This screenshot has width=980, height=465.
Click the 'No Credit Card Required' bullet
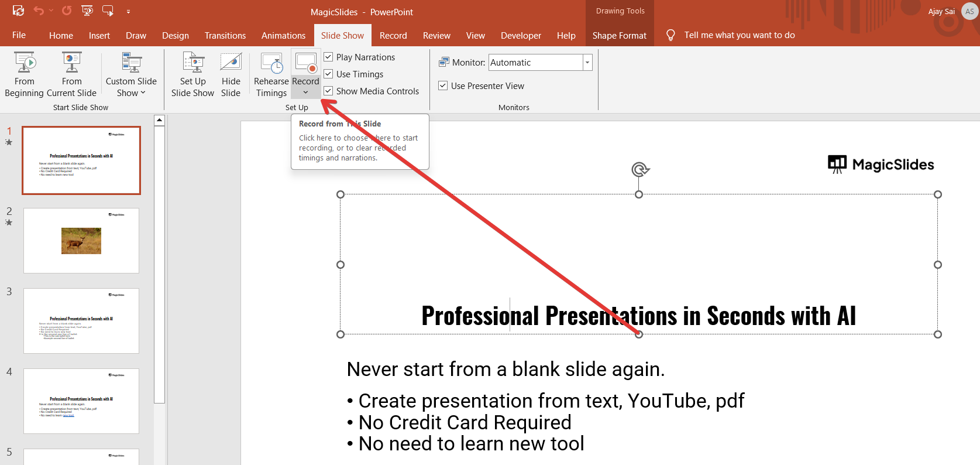tap(465, 422)
